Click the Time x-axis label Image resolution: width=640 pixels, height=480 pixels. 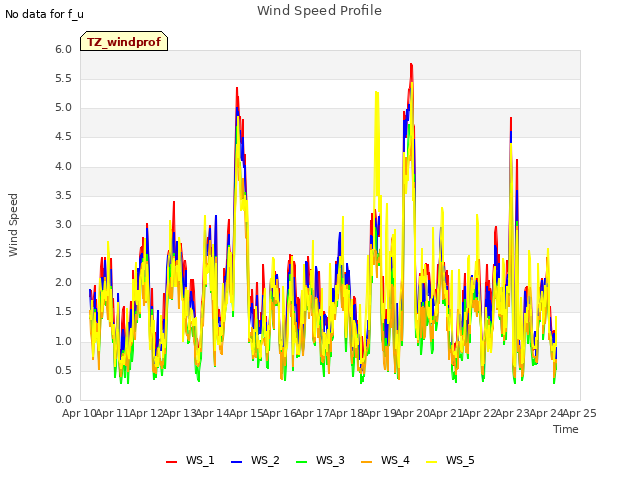pyautogui.click(x=566, y=429)
